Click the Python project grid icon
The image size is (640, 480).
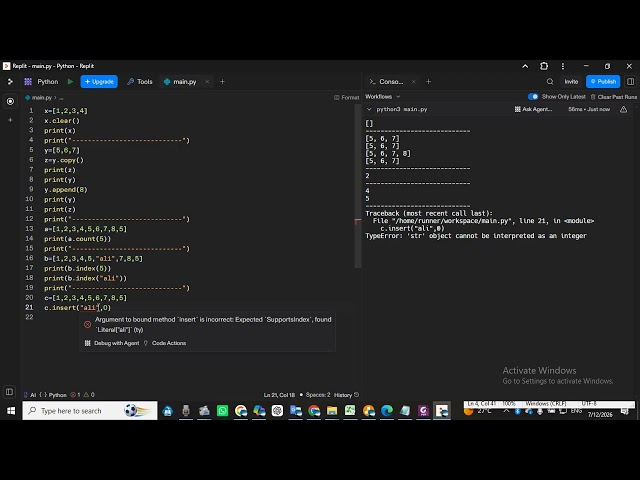28,82
